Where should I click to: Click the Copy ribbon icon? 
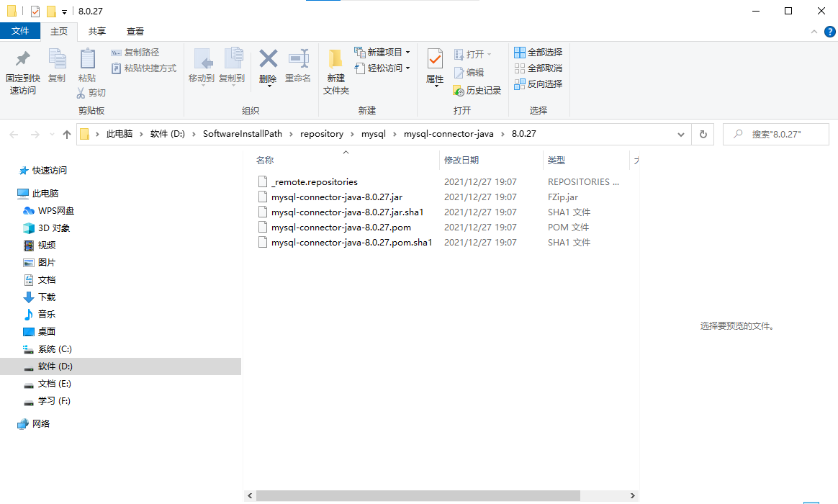tap(57, 58)
